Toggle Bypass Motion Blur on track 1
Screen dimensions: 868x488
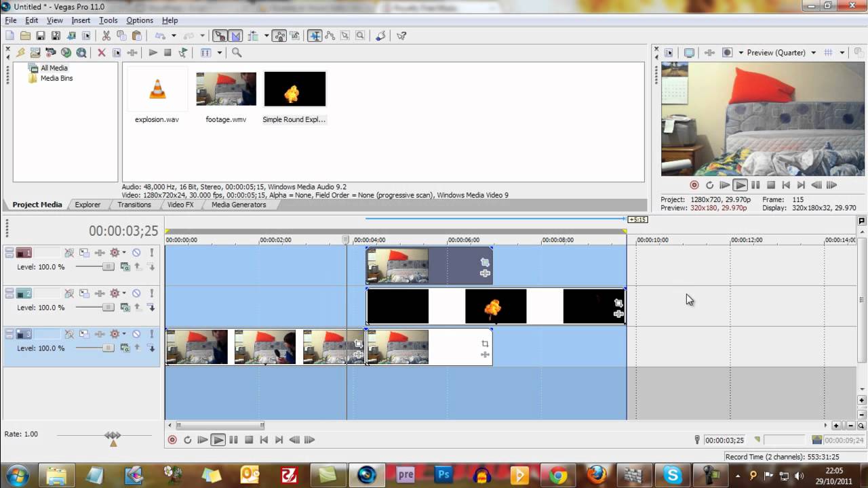pos(68,253)
